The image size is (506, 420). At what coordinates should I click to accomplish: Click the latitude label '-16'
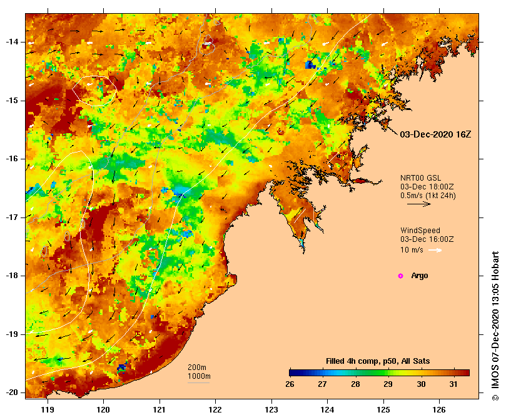(x=12, y=159)
